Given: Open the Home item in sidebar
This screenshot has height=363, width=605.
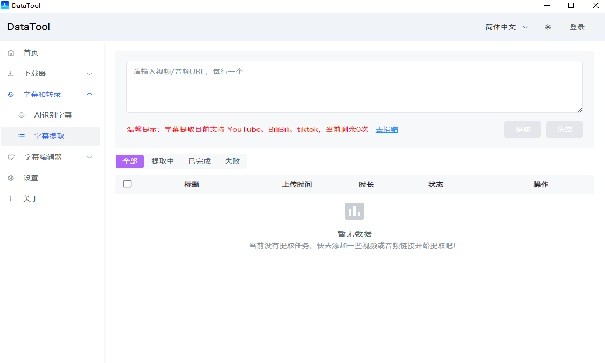Looking at the screenshot, I should click(x=50, y=53).
